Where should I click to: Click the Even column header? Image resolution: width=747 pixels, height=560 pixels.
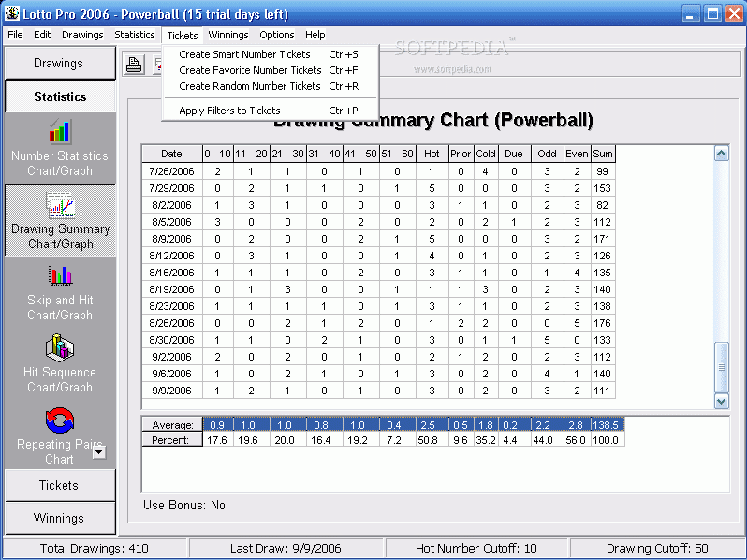click(577, 154)
